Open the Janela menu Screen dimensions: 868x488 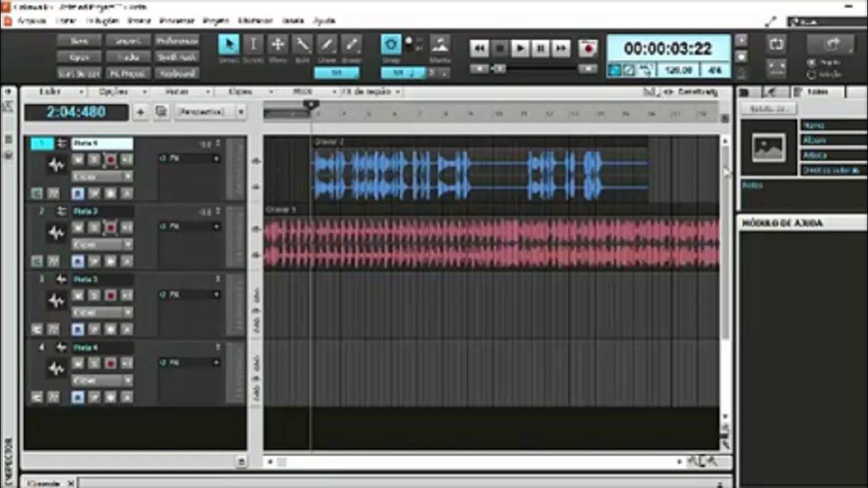(292, 21)
